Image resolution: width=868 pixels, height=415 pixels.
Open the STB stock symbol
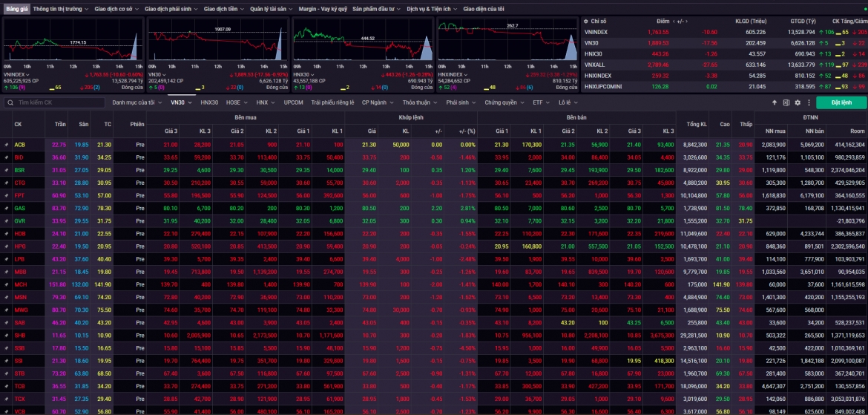click(19, 373)
